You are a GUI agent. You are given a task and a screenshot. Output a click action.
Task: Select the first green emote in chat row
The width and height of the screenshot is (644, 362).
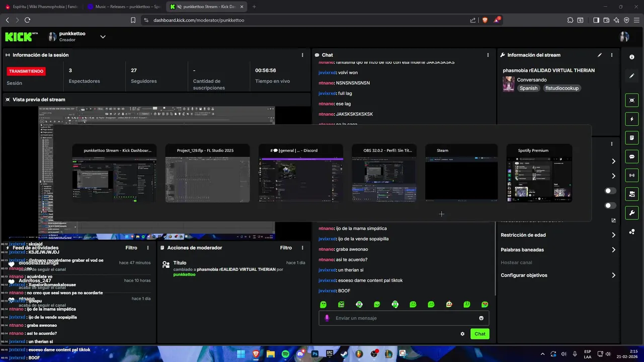[324, 304]
